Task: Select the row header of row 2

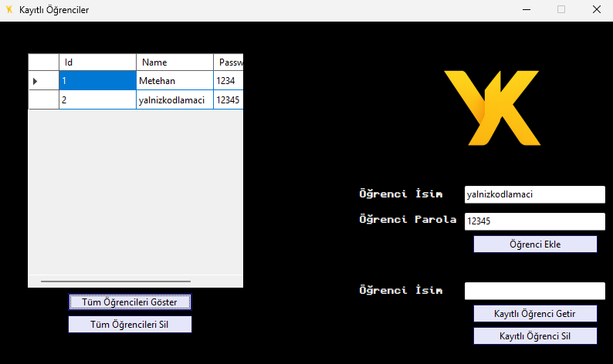Action: coord(44,100)
